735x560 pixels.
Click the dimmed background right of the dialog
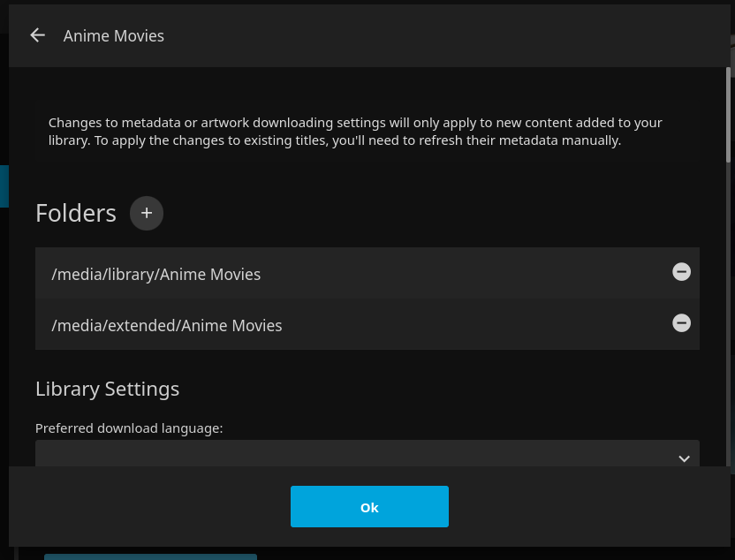point(732,353)
